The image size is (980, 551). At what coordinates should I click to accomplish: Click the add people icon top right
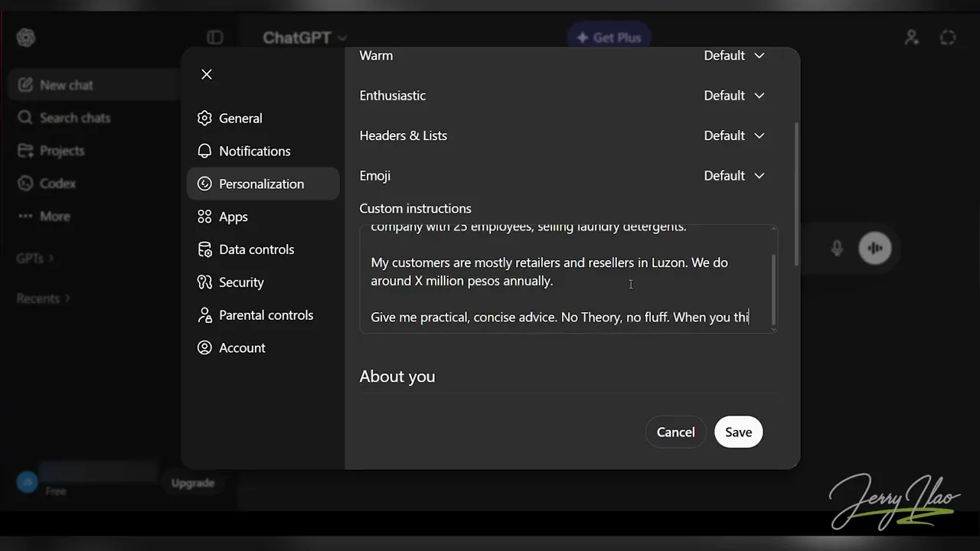point(911,37)
